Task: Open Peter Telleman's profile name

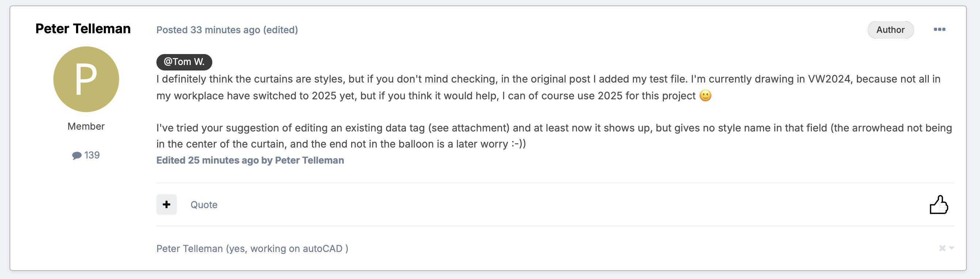Action: click(x=83, y=28)
